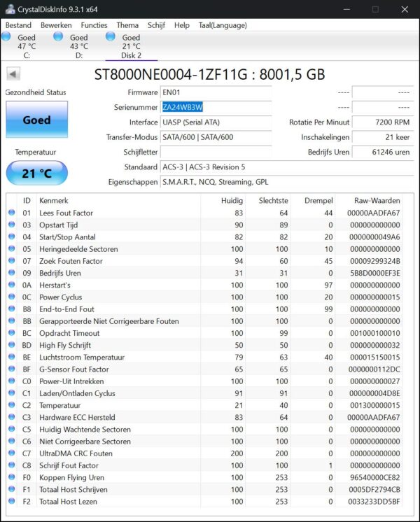Click status icon of Zoek Fouten Factor row

(12, 260)
